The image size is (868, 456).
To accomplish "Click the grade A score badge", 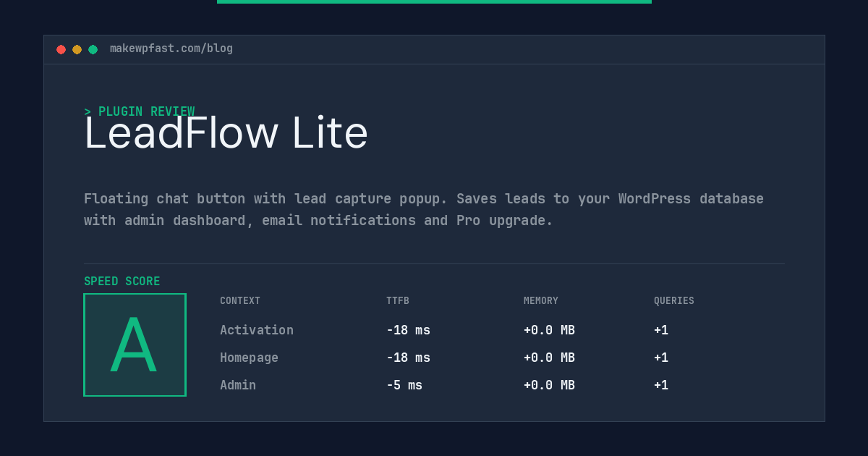I will click(x=135, y=345).
